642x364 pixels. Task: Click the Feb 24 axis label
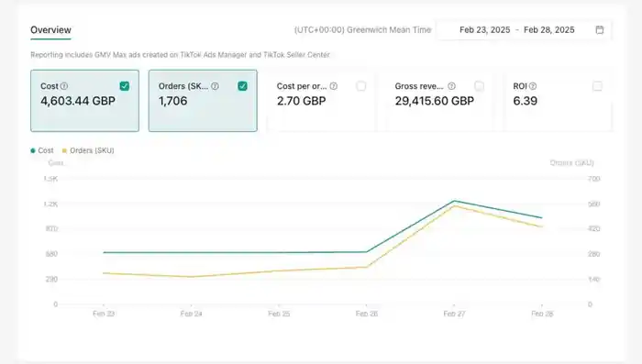tap(191, 314)
